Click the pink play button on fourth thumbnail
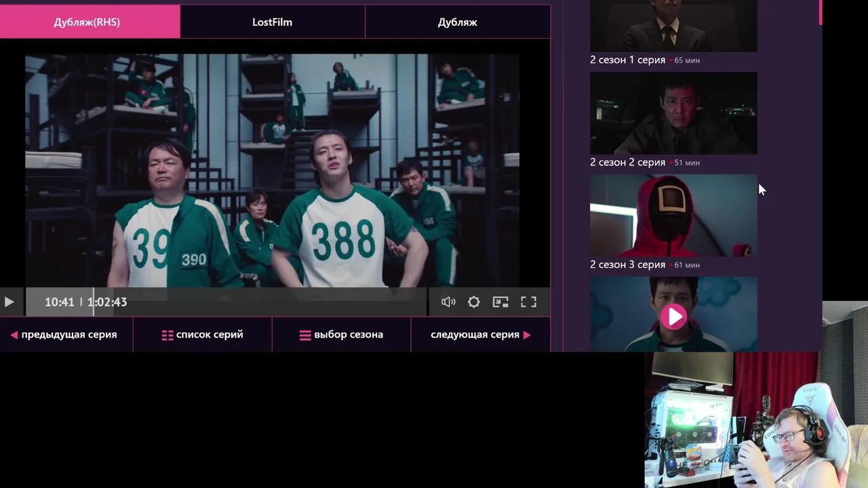This screenshot has width=868, height=488. [673, 317]
